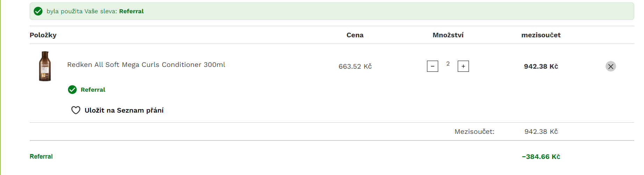Screen dimensions: 644x175
Task: Click the Položky column header
Action: click(x=43, y=35)
